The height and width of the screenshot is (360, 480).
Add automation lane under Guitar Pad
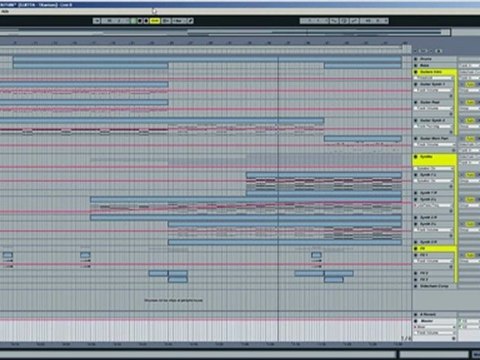click(451, 114)
